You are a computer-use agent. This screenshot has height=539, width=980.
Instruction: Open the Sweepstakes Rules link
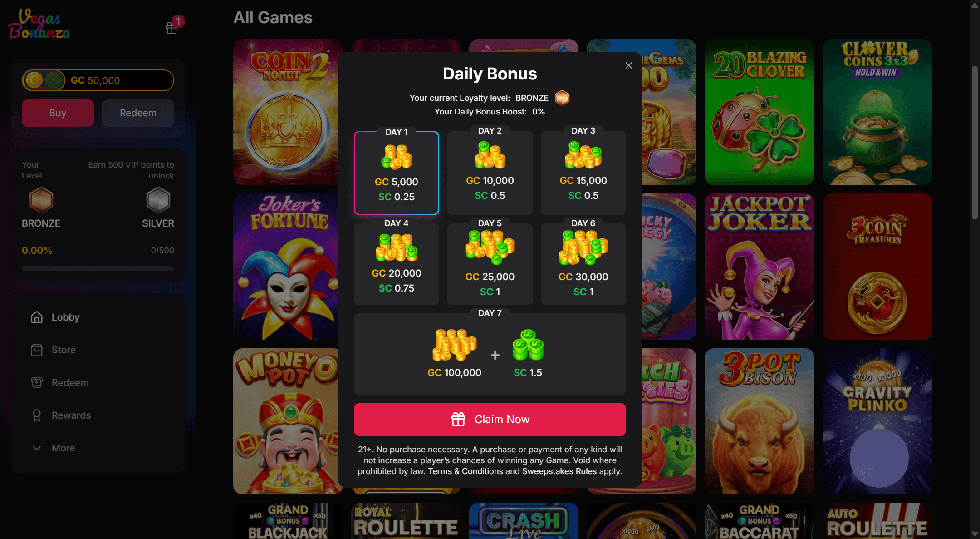point(559,471)
